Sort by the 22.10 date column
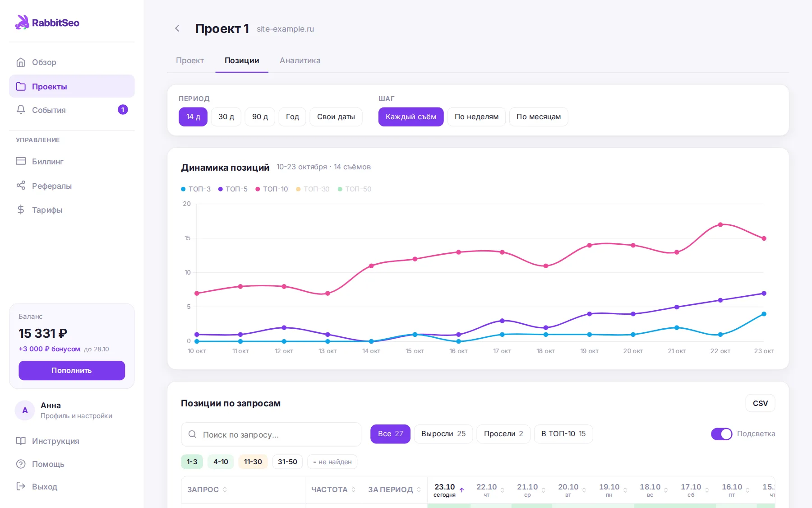Image resolution: width=812 pixels, height=508 pixels. click(x=490, y=490)
